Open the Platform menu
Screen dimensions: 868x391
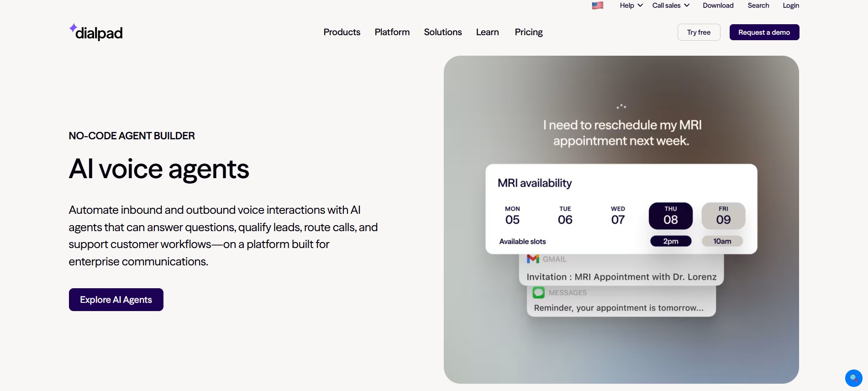[392, 32]
